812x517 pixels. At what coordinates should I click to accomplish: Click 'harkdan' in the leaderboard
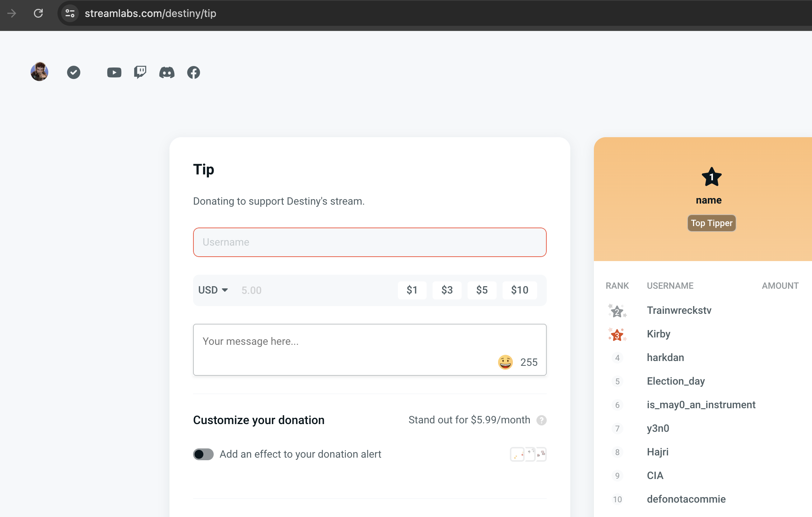pos(665,358)
